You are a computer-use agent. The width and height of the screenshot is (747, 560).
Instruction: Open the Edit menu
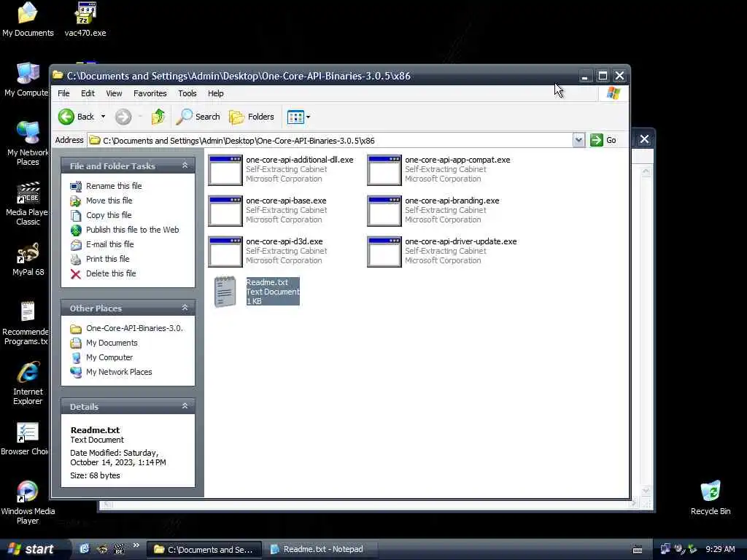88,93
